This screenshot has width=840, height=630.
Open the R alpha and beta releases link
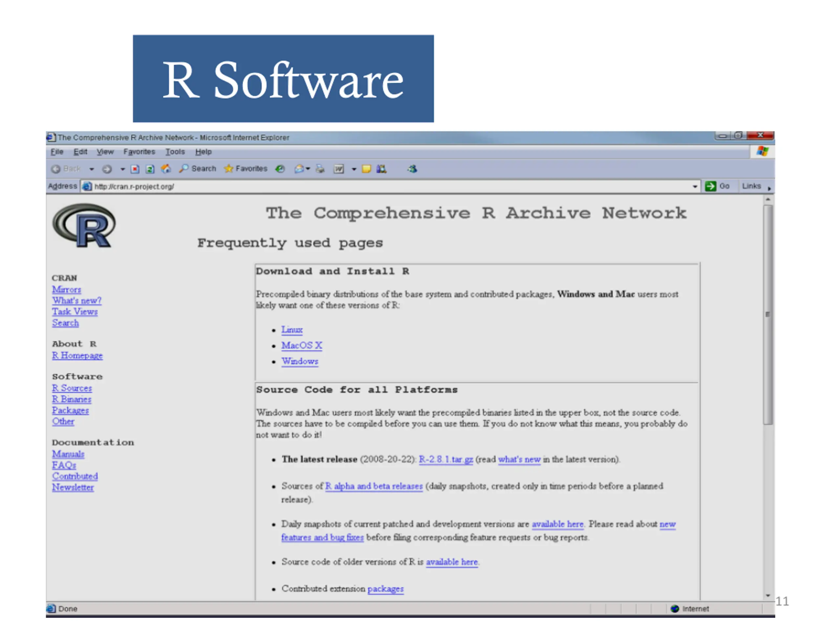[x=374, y=486]
